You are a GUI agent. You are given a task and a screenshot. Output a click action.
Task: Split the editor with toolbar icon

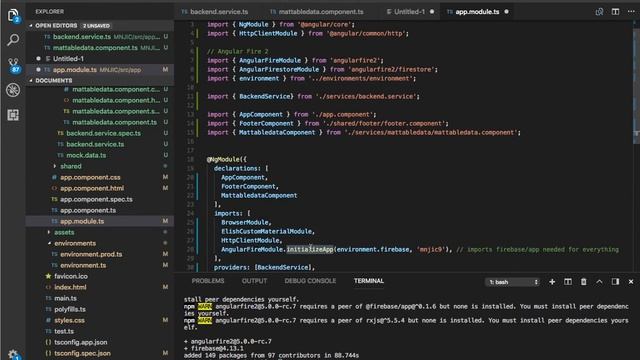click(x=615, y=12)
